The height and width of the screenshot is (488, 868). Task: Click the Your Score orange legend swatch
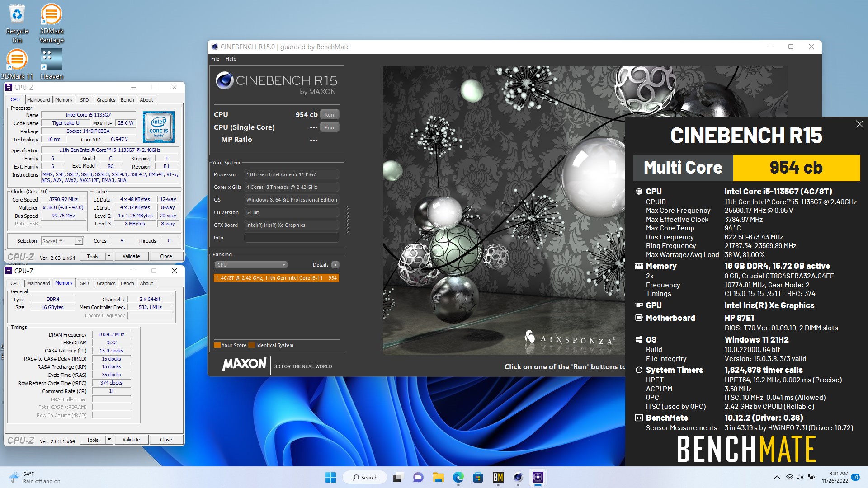217,345
